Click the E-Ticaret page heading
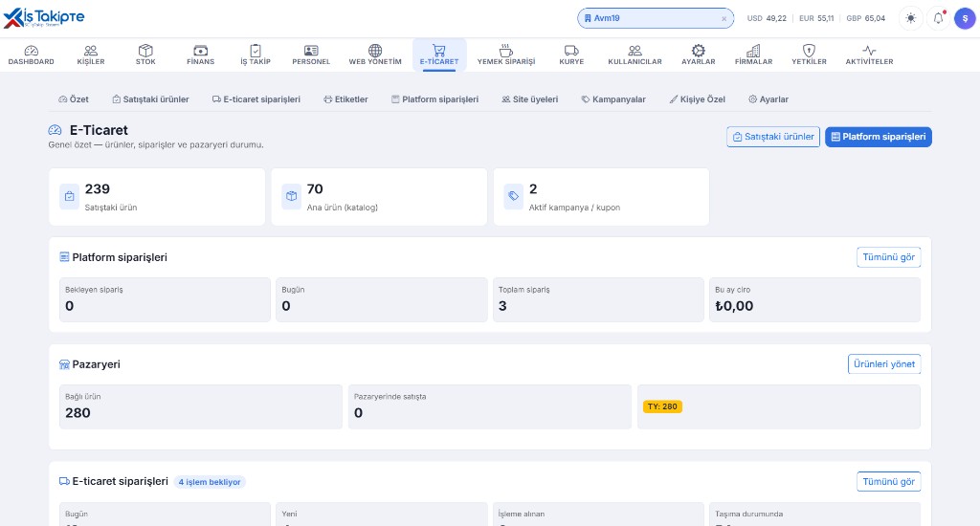This screenshot has height=526, width=980. pos(99,130)
